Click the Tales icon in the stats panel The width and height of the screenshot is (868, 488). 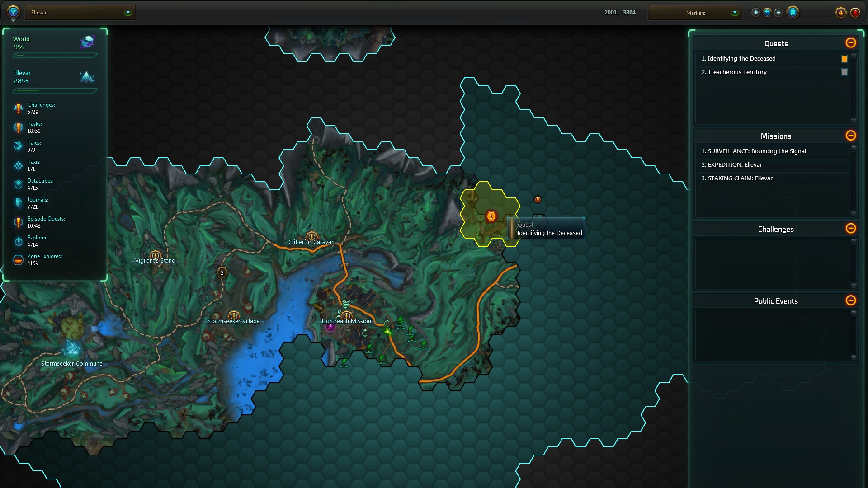tap(18, 146)
